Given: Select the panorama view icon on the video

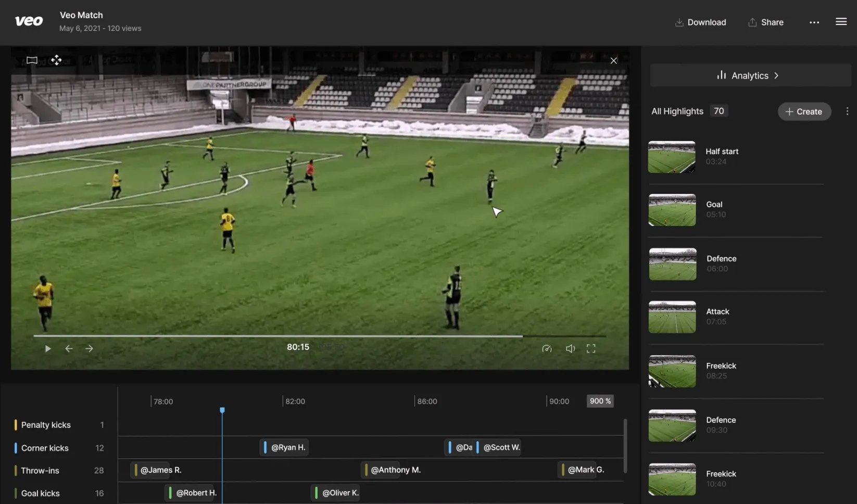Looking at the screenshot, I should 31,60.
